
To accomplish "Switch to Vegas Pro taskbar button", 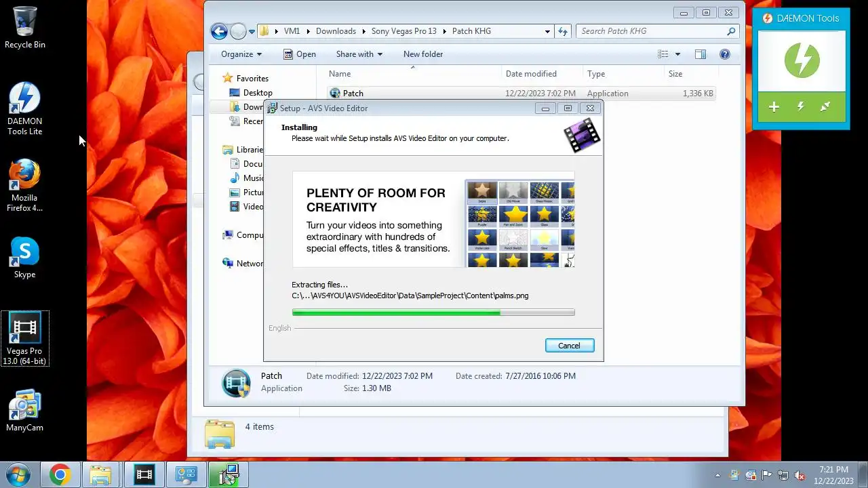I will (x=144, y=475).
